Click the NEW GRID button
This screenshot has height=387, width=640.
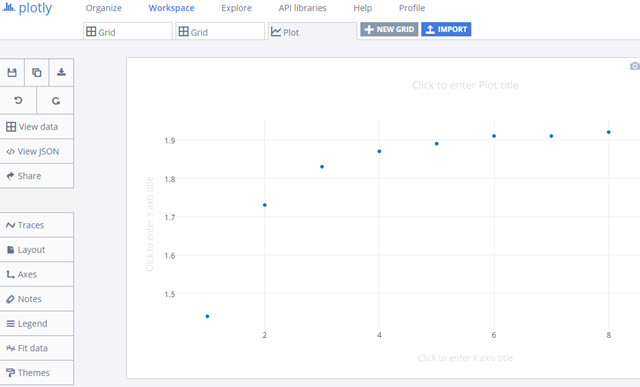point(389,29)
